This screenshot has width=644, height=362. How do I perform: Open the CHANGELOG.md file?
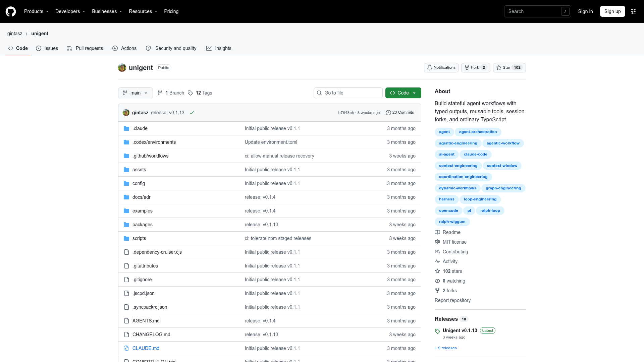151,335
